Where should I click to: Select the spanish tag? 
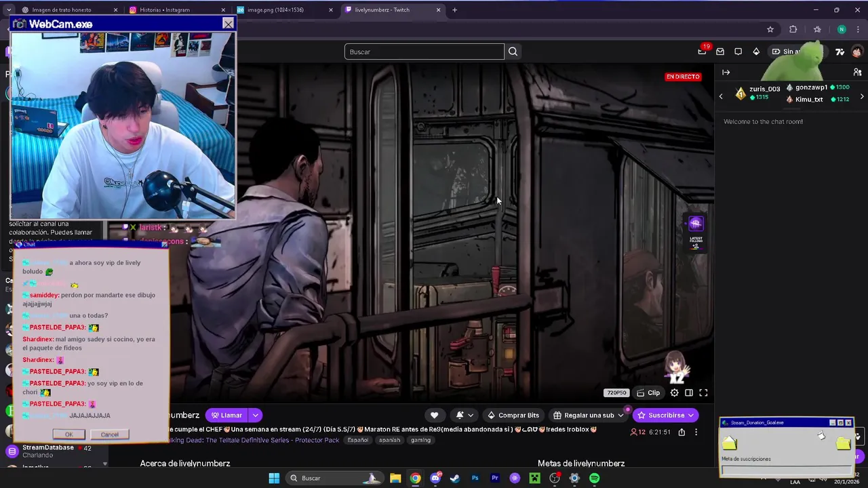tap(389, 440)
